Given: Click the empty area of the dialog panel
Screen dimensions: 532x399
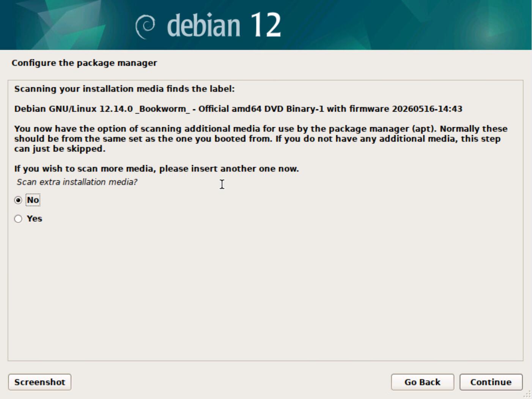Looking at the screenshot, I should 266,292.
